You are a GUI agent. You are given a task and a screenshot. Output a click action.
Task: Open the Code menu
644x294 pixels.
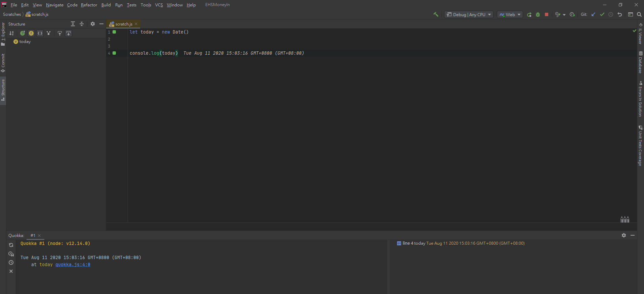click(72, 5)
